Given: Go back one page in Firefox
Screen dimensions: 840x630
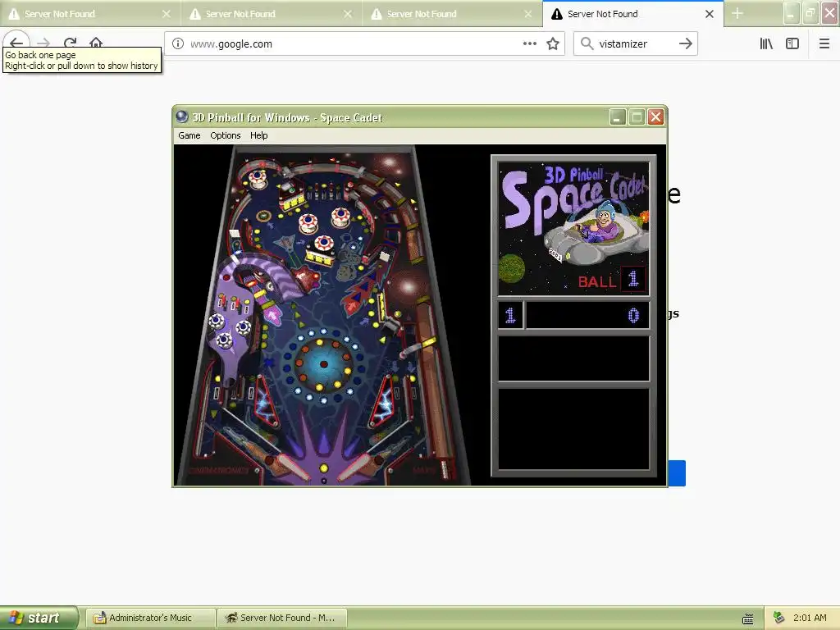Looking at the screenshot, I should tap(16, 43).
